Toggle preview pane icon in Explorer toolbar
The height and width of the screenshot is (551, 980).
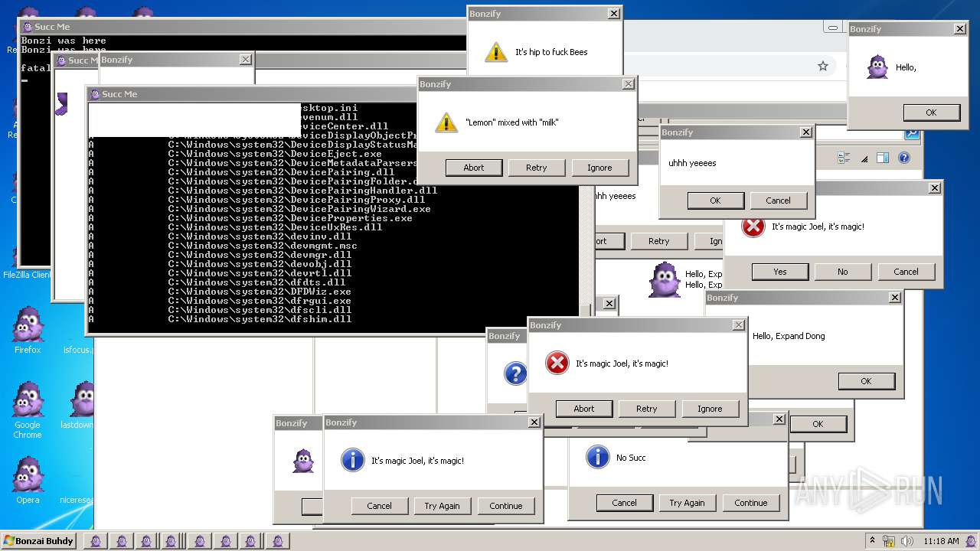(883, 158)
